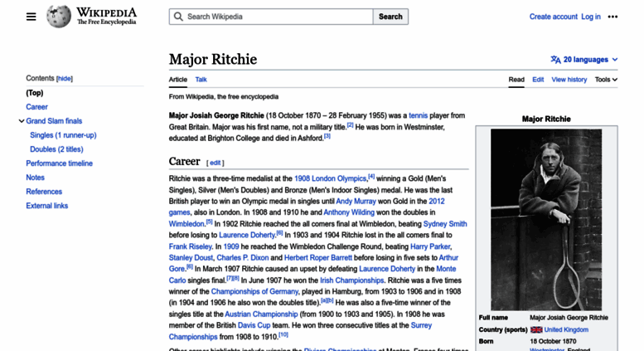Open the Frank Riseley link

pos(190,246)
